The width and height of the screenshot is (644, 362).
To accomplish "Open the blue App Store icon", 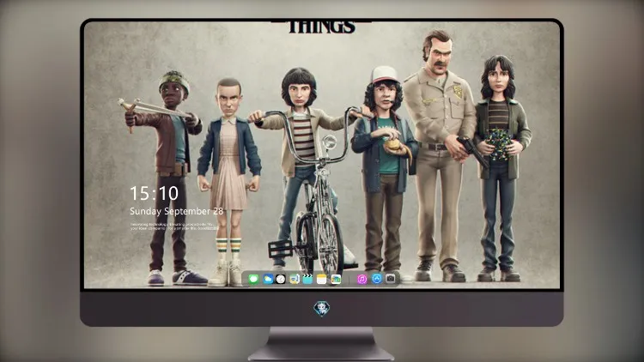I will click(x=377, y=279).
